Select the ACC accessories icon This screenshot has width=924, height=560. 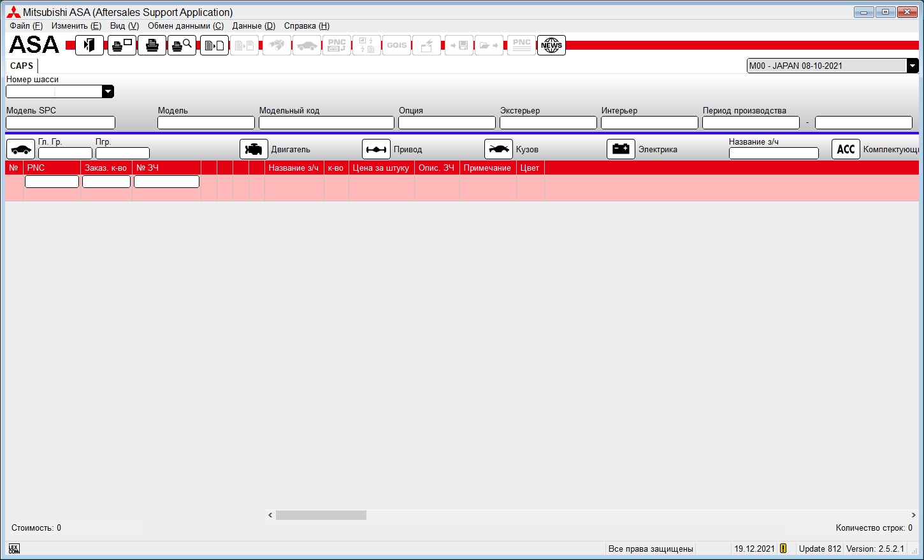tap(846, 149)
